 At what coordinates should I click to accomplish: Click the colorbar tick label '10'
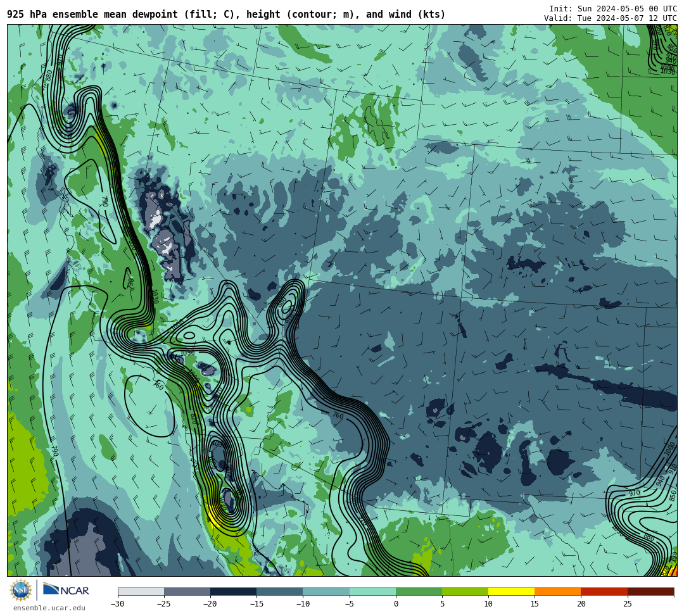[x=488, y=604]
